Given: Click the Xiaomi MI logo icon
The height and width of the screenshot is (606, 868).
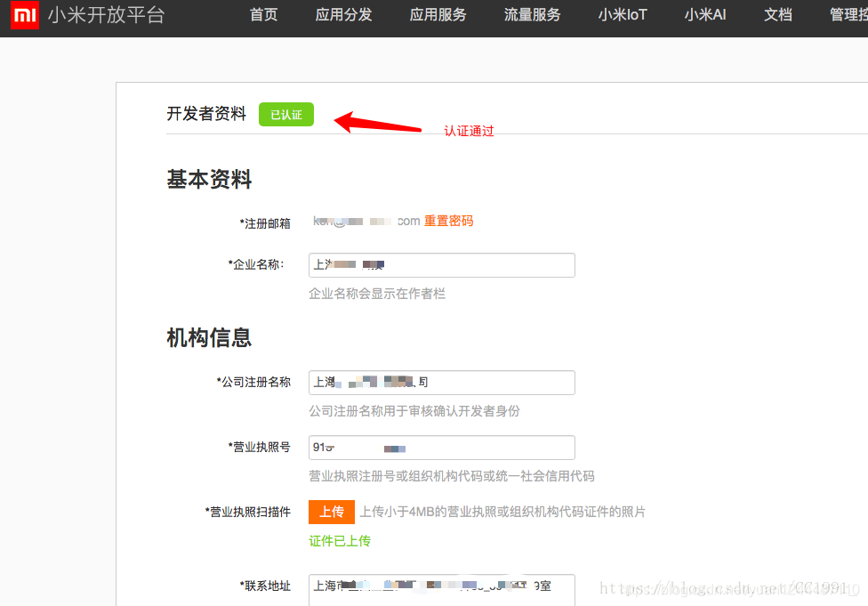Looking at the screenshot, I should [25, 14].
